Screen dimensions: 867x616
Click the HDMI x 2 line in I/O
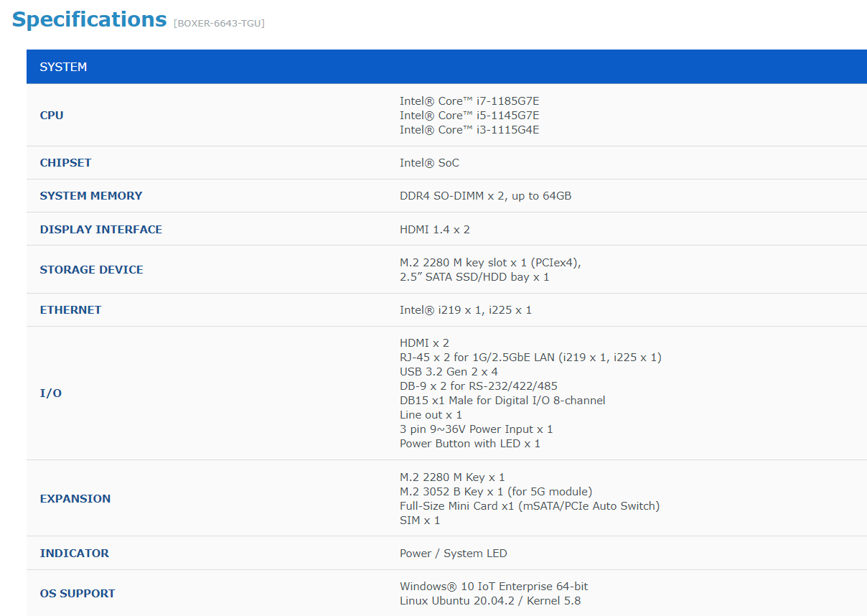pos(424,343)
